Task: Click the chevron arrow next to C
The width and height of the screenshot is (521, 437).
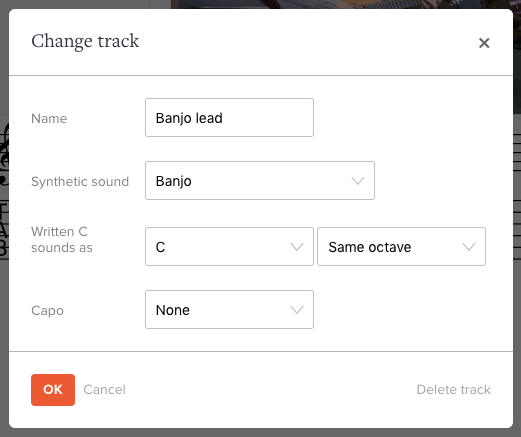Action: (x=297, y=247)
